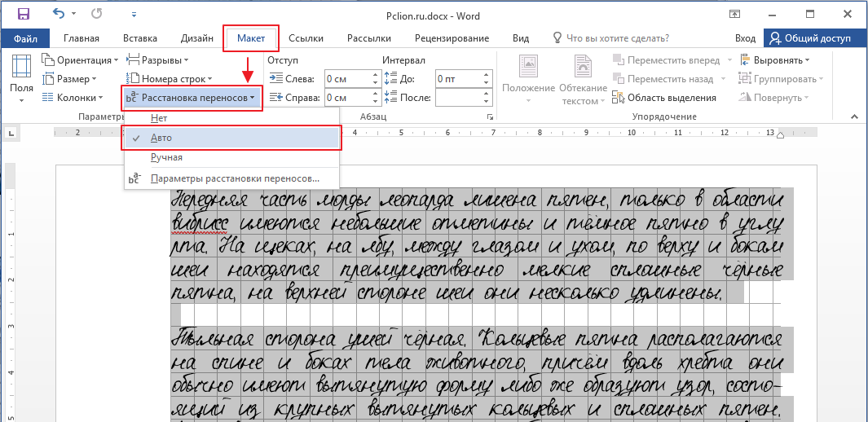Click the Save icon in title bar

pyautogui.click(x=23, y=14)
